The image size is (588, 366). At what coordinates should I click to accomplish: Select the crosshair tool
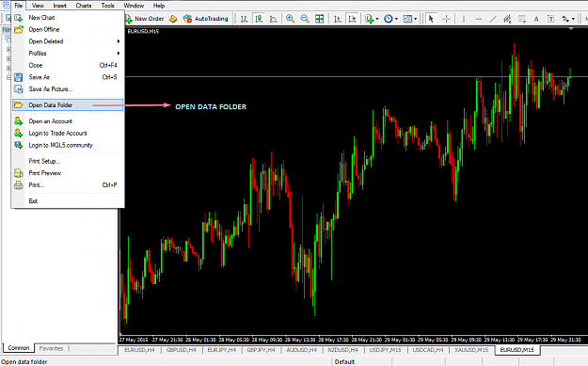446,19
